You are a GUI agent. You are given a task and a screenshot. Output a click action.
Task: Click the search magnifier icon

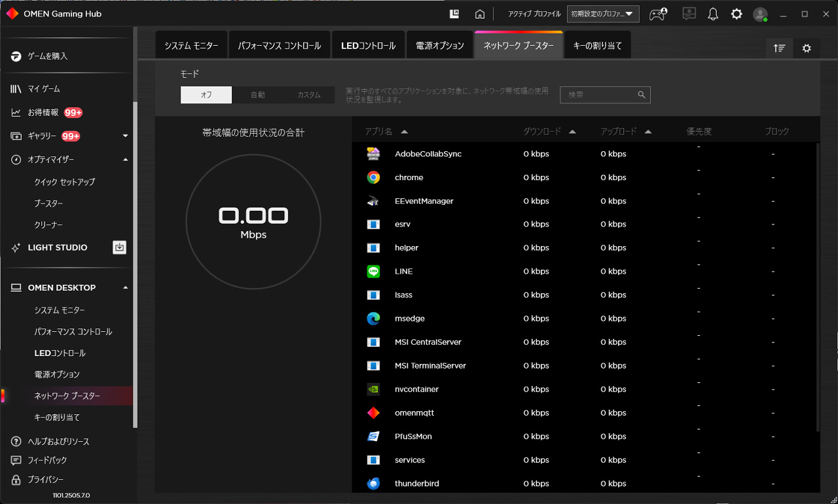642,95
